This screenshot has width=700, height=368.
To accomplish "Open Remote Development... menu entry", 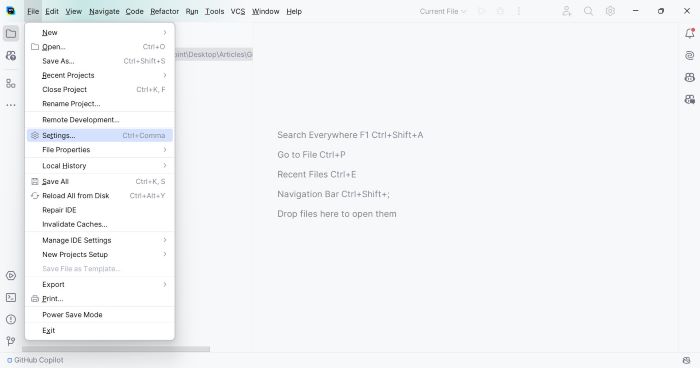I will 100,120.
